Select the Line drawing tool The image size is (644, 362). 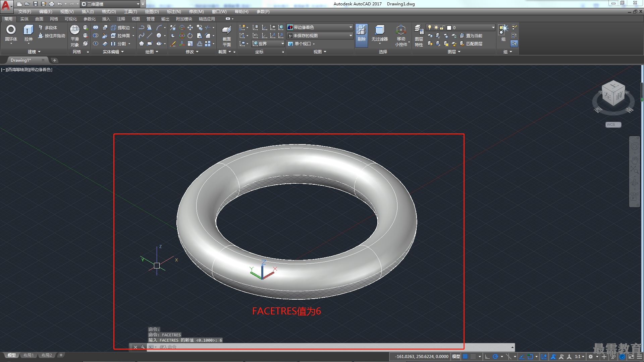click(150, 36)
